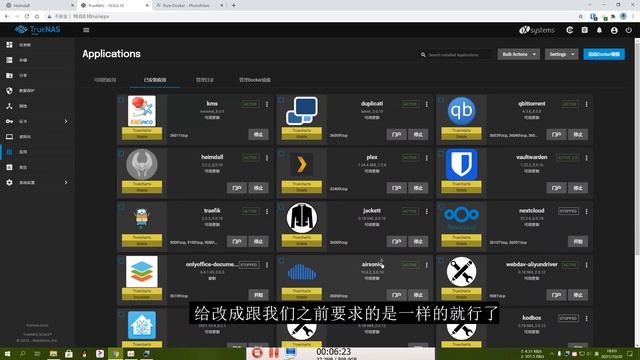
Task: Click the TrueNAS logo
Action: coord(38,30)
